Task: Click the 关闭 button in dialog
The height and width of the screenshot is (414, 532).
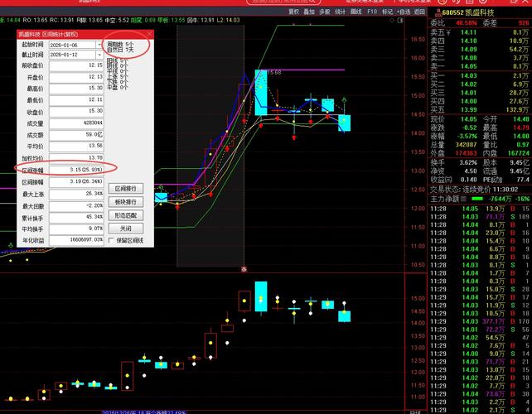Action: 125,229
